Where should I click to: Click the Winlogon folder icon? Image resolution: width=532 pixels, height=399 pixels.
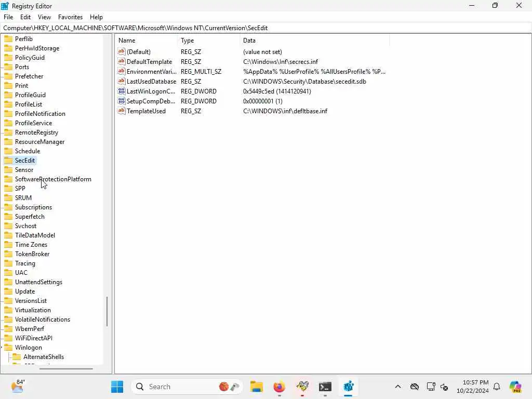tap(8, 348)
